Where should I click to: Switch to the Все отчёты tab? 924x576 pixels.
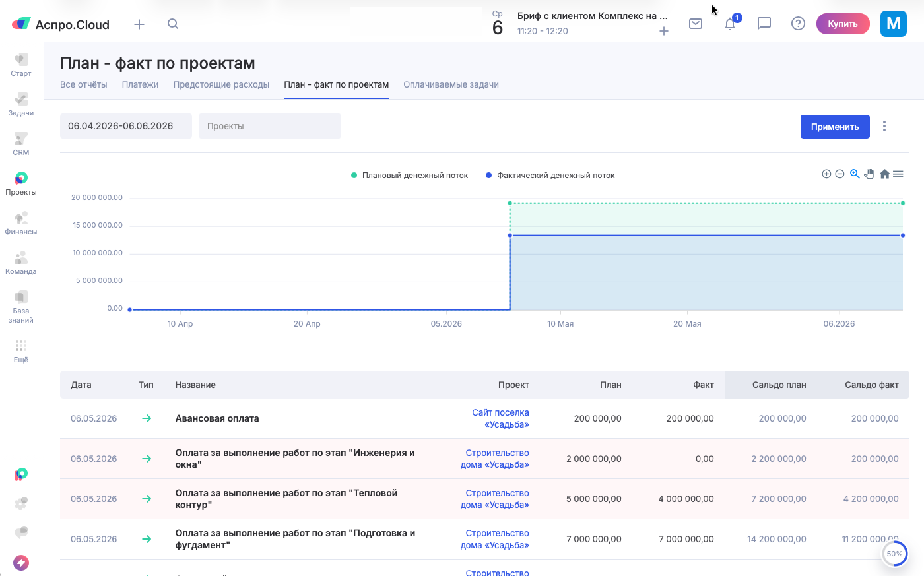84,85
